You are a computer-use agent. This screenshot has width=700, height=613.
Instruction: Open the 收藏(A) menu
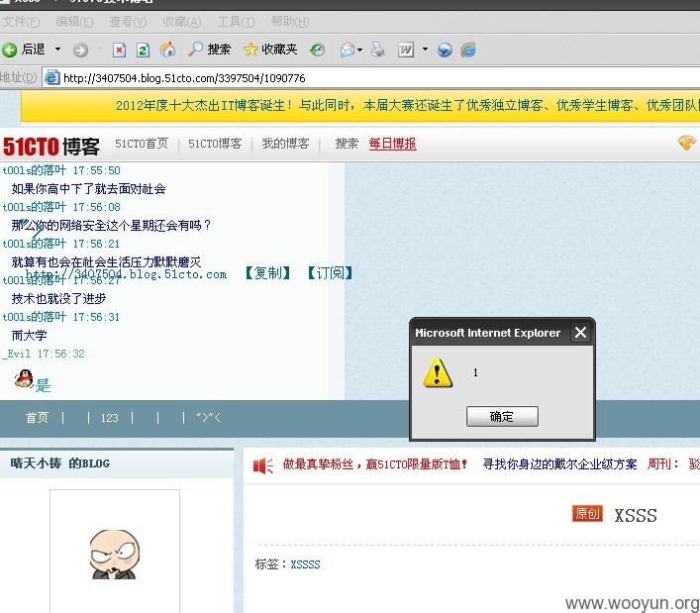coord(182,22)
